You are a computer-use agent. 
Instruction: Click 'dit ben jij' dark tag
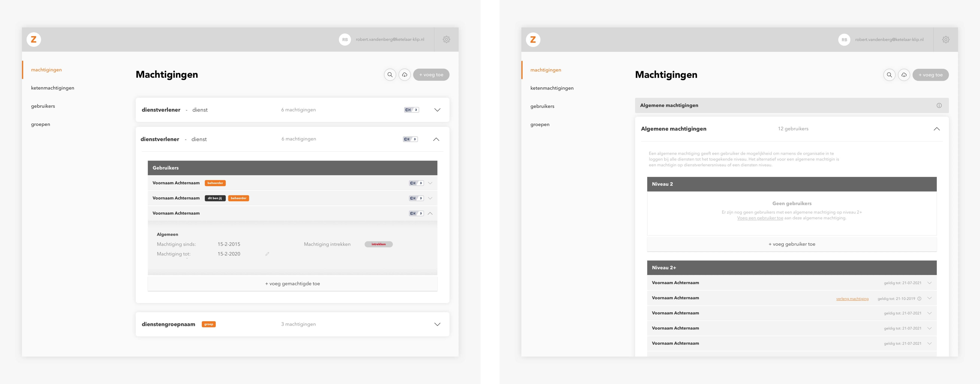pyautogui.click(x=215, y=198)
